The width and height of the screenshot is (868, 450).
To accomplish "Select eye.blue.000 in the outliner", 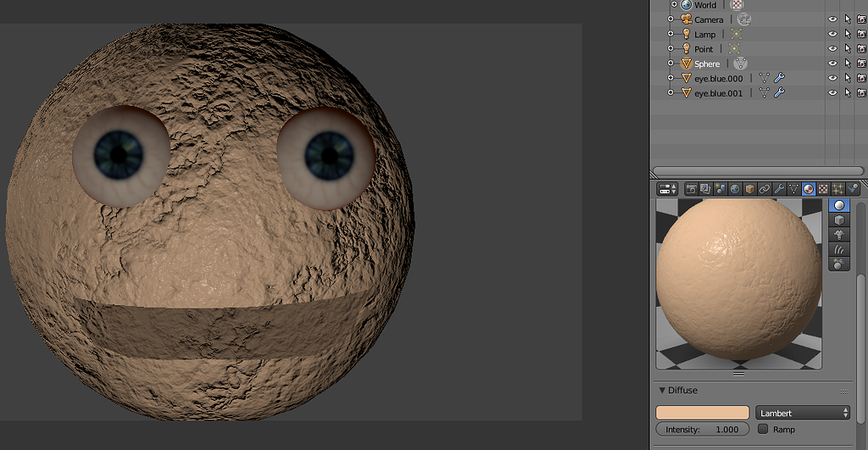I will coord(719,79).
